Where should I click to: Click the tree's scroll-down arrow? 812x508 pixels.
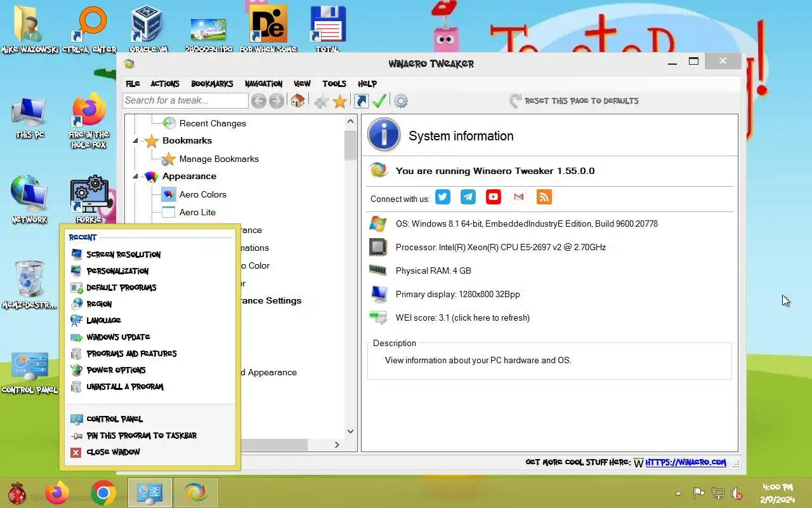(x=351, y=432)
